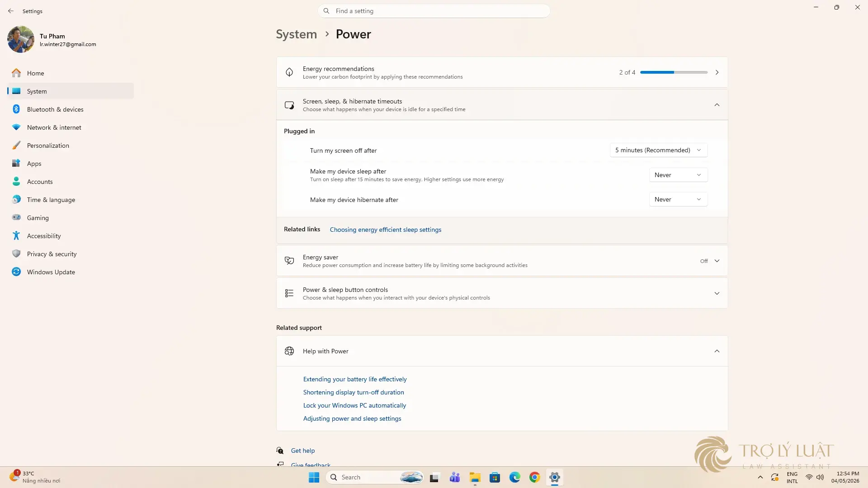The width and height of the screenshot is (868, 488).
Task: Click the Windows Update sync icon
Action: [x=16, y=272]
